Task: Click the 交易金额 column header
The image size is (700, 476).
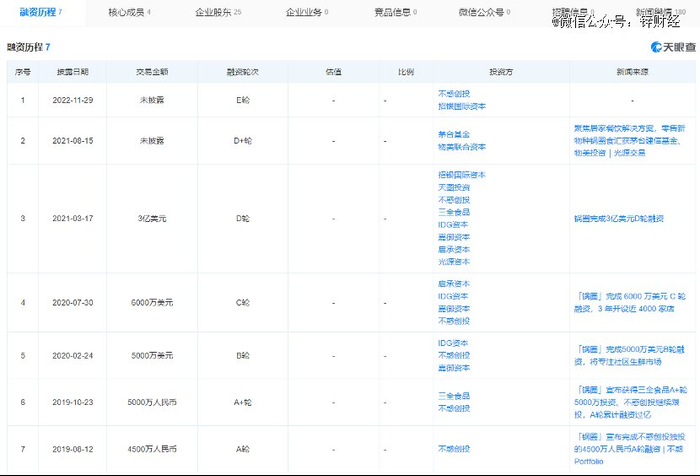Action: pyautogui.click(x=152, y=72)
